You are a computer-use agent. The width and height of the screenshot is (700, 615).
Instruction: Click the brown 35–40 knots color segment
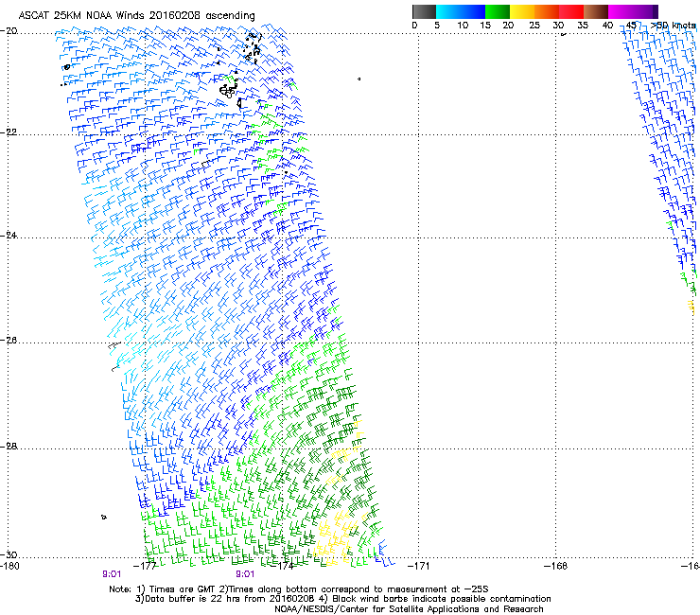click(596, 11)
